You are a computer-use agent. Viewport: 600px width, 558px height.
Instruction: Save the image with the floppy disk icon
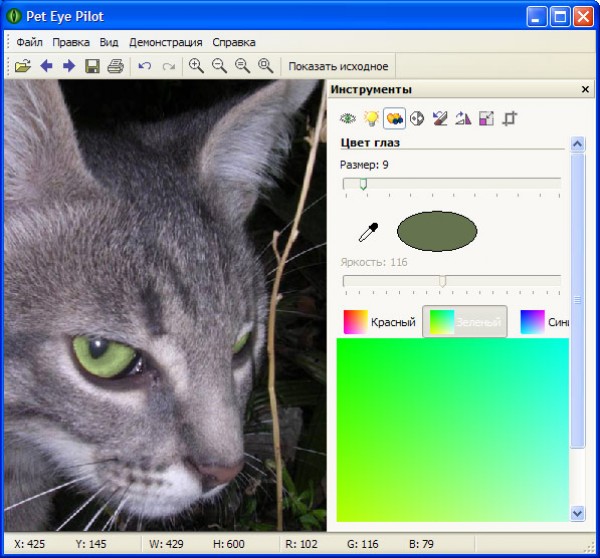tap(92, 66)
